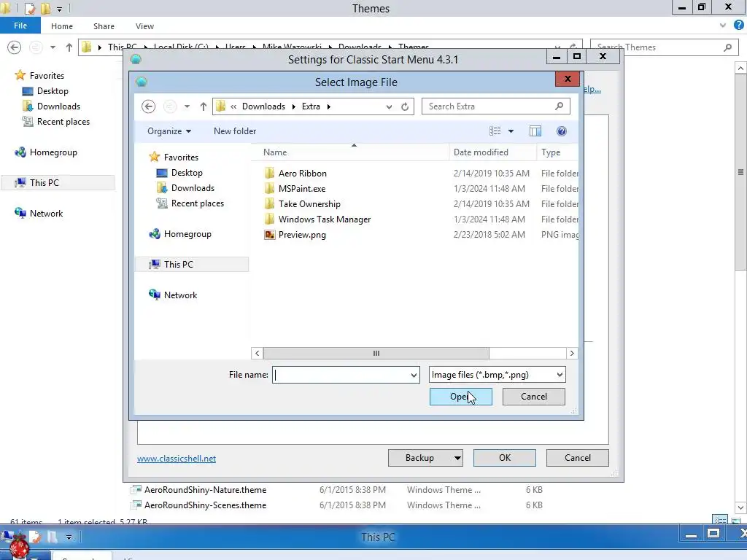Click Cancel in Classic Start Menu settings

(x=578, y=458)
